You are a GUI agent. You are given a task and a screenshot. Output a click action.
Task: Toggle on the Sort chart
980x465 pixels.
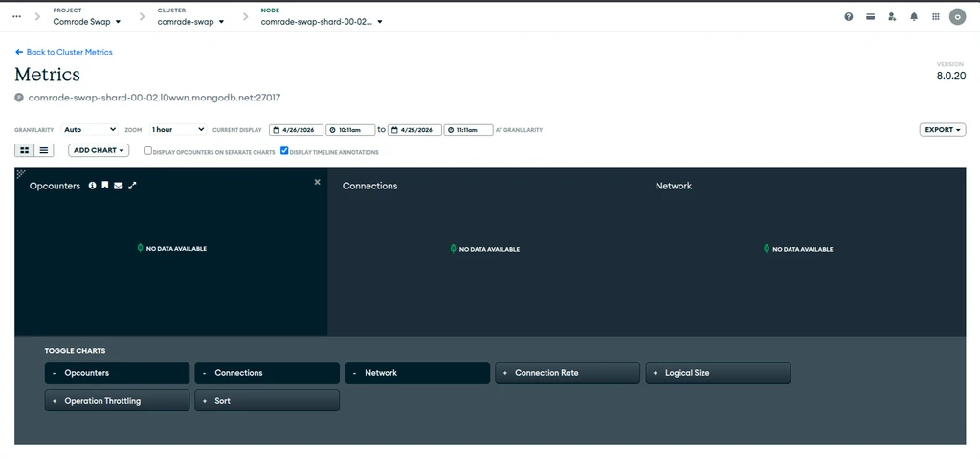[267, 401]
